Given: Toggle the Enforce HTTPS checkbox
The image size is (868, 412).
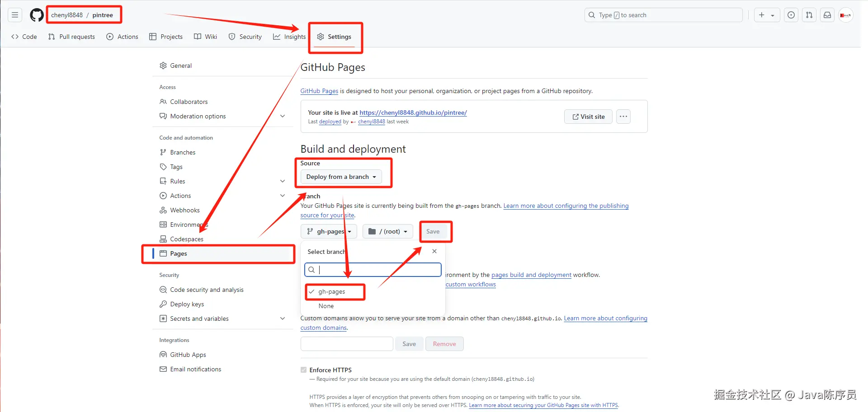Looking at the screenshot, I should click(304, 370).
